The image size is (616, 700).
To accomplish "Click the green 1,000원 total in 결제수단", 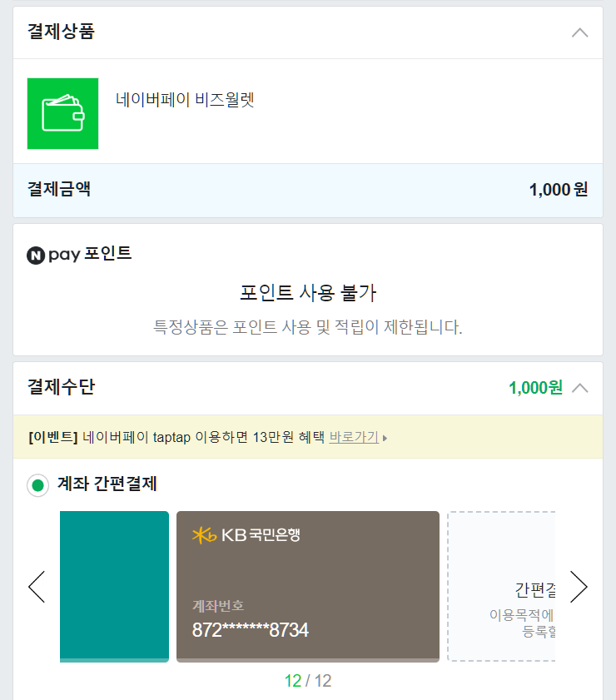I will point(535,388).
